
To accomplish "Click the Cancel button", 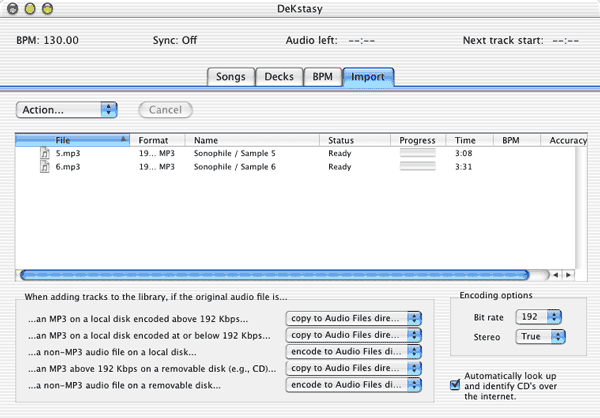I will [x=165, y=110].
